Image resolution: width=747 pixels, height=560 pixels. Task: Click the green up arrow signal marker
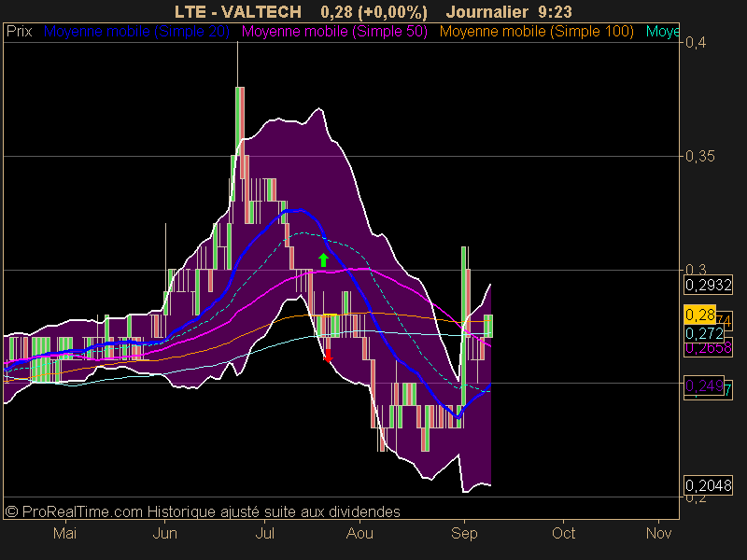(323, 260)
